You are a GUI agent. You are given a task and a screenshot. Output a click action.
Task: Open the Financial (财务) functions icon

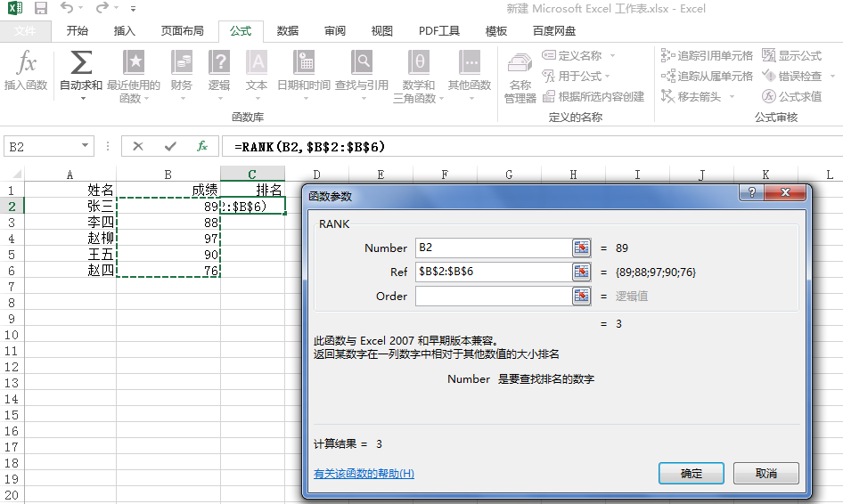[182, 62]
